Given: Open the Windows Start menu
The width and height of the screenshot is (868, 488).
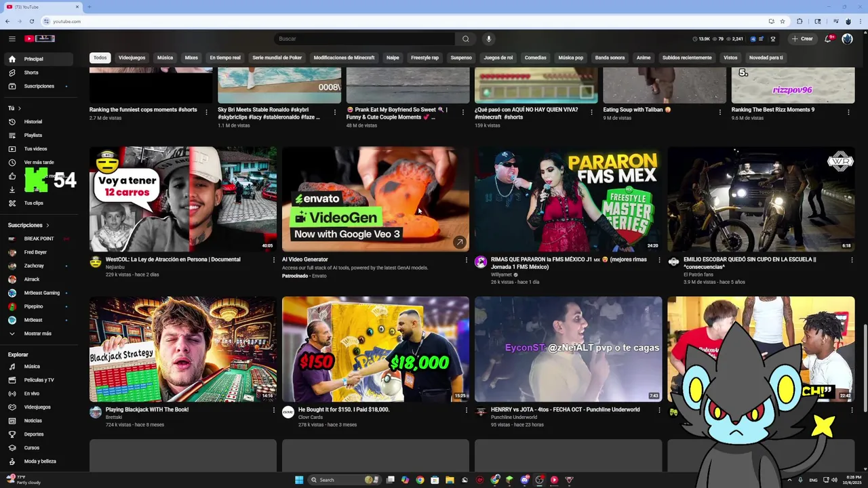Looking at the screenshot, I should click(x=299, y=480).
